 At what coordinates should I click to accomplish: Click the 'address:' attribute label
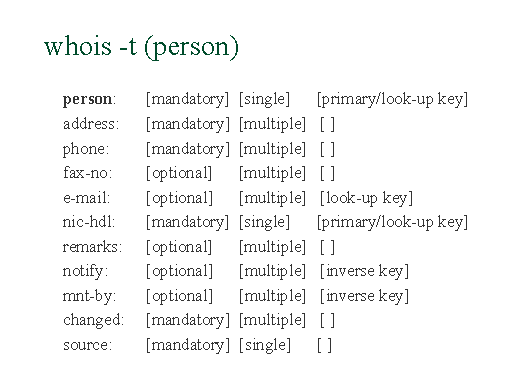pos(91,124)
